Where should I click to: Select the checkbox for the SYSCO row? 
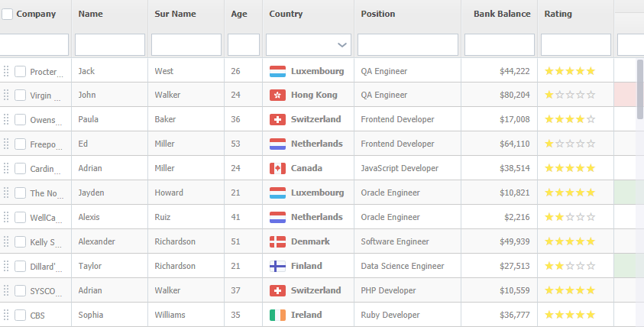(20, 291)
